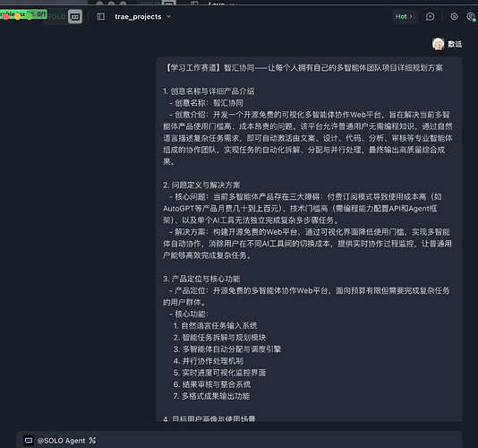
Task: Click heading 1. 创意名称与详细产品介绍
Action: coord(209,90)
